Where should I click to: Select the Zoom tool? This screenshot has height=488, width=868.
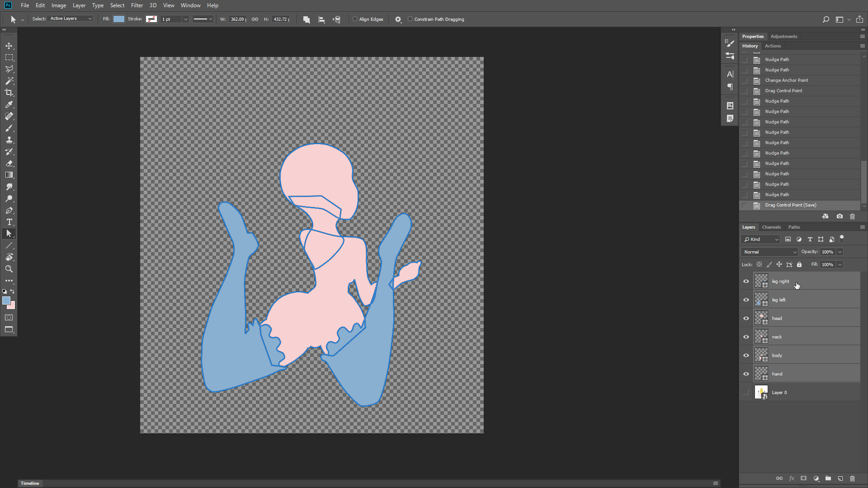[x=9, y=269]
